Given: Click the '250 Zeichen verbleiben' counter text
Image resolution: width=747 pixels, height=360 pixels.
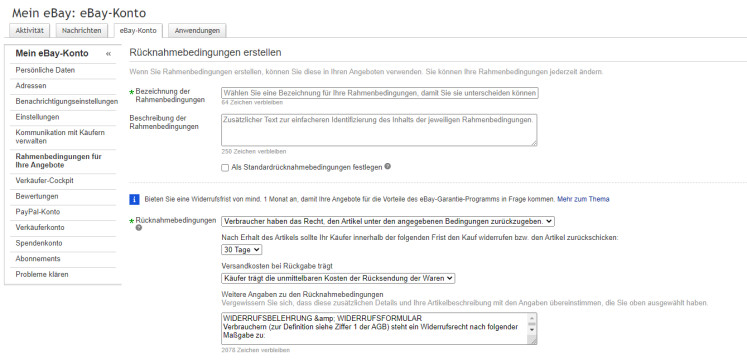Looking at the screenshot, I should [254, 151].
